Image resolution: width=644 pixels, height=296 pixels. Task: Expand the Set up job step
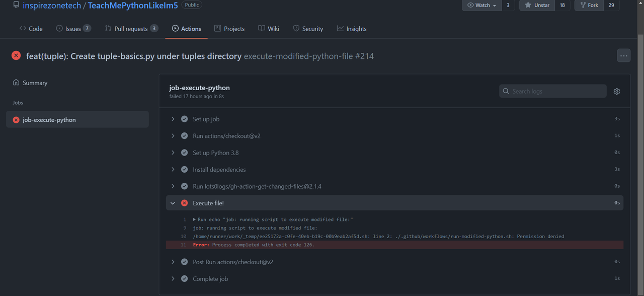pos(394,119)
